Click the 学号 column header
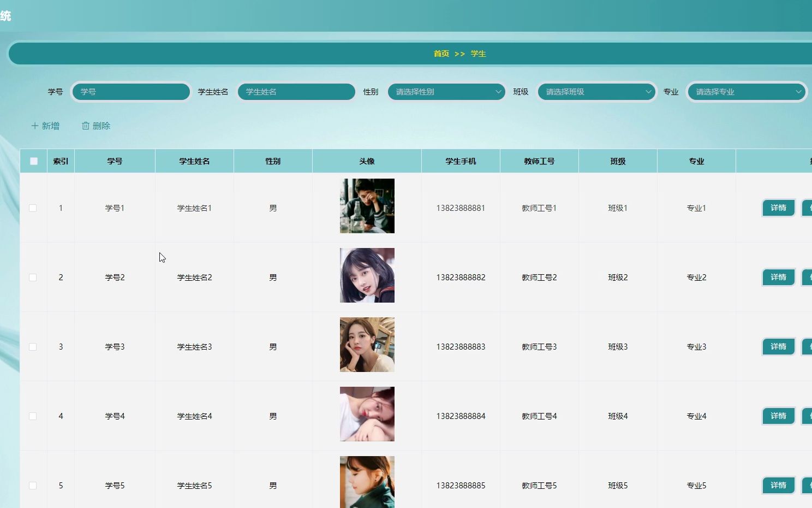 click(x=115, y=161)
